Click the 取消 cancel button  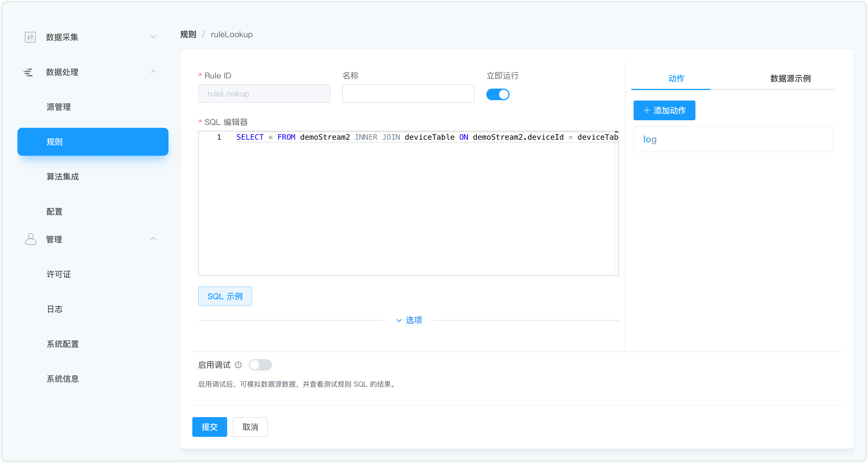(250, 427)
